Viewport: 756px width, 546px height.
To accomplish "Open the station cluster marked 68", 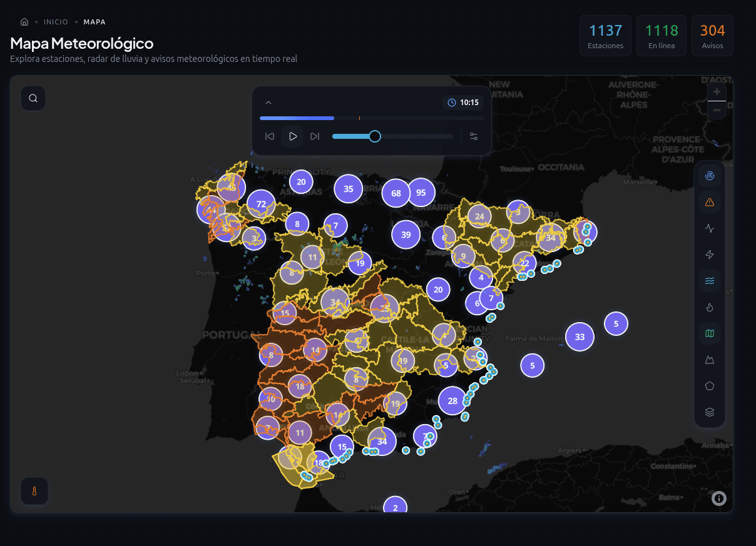I will tap(396, 193).
